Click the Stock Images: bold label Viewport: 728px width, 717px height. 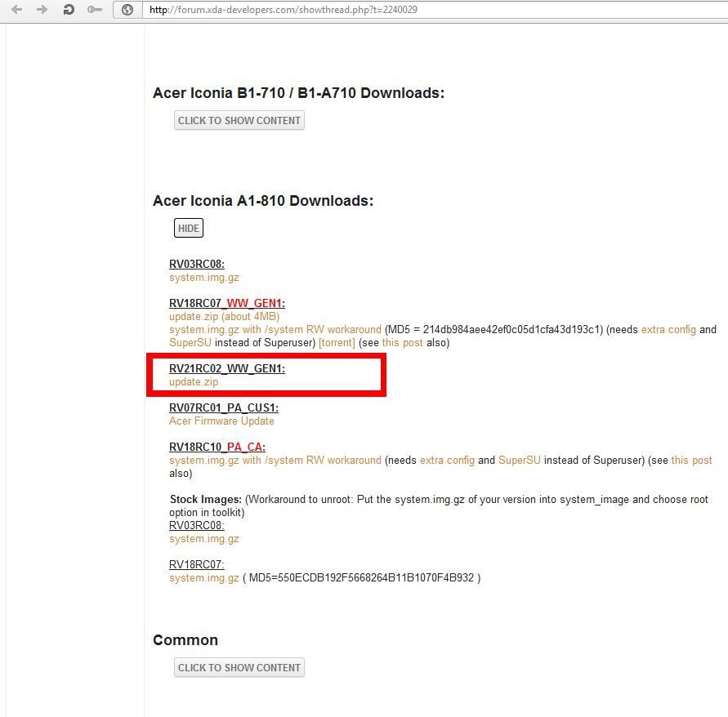tap(206, 499)
